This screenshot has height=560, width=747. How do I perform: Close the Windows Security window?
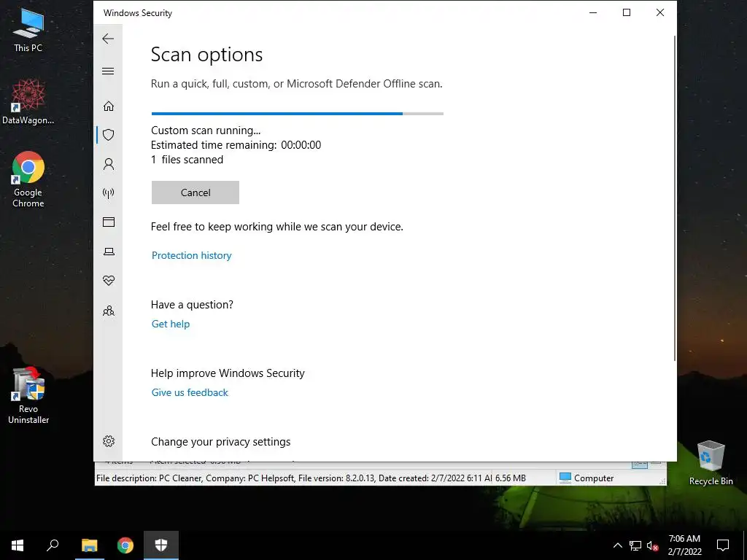point(659,12)
